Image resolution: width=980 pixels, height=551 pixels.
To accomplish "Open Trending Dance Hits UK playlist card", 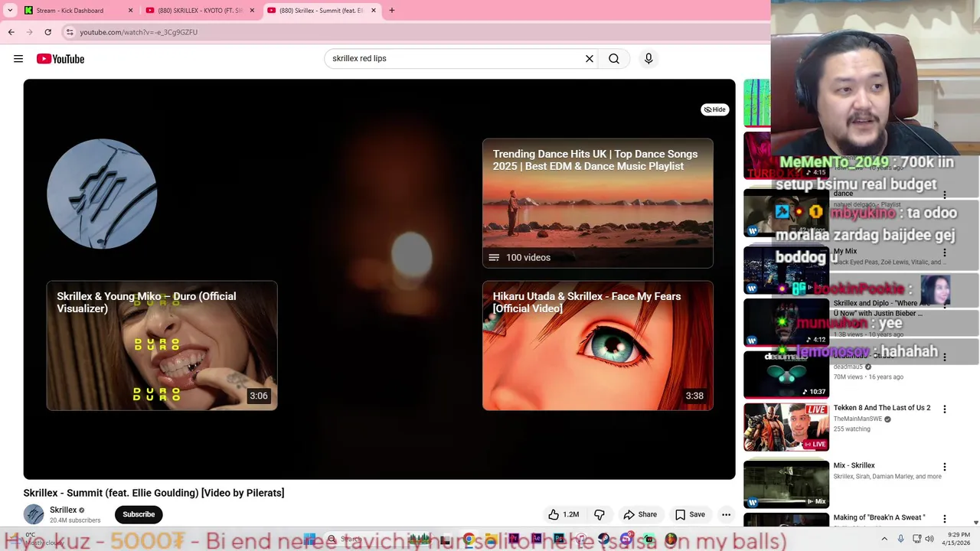I will click(x=598, y=203).
